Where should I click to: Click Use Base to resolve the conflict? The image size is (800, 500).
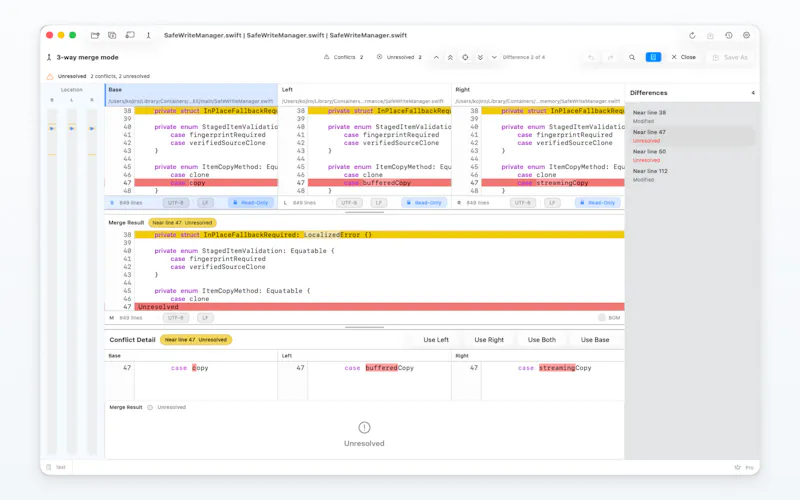tap(595, 340)
